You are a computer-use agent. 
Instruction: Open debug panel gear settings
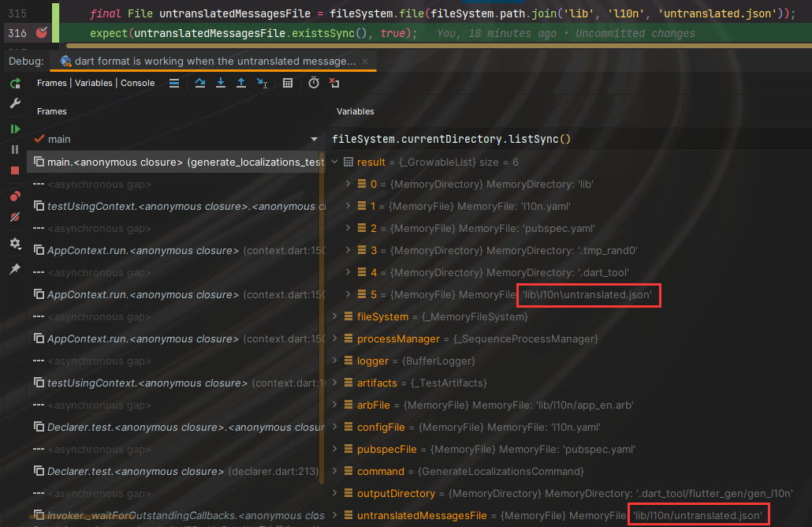15,243
